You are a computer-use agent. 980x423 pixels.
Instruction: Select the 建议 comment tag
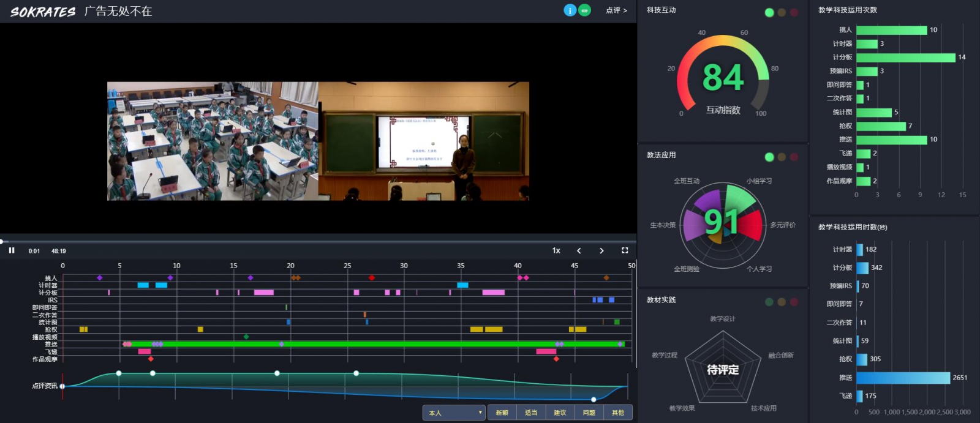(560, 413)
